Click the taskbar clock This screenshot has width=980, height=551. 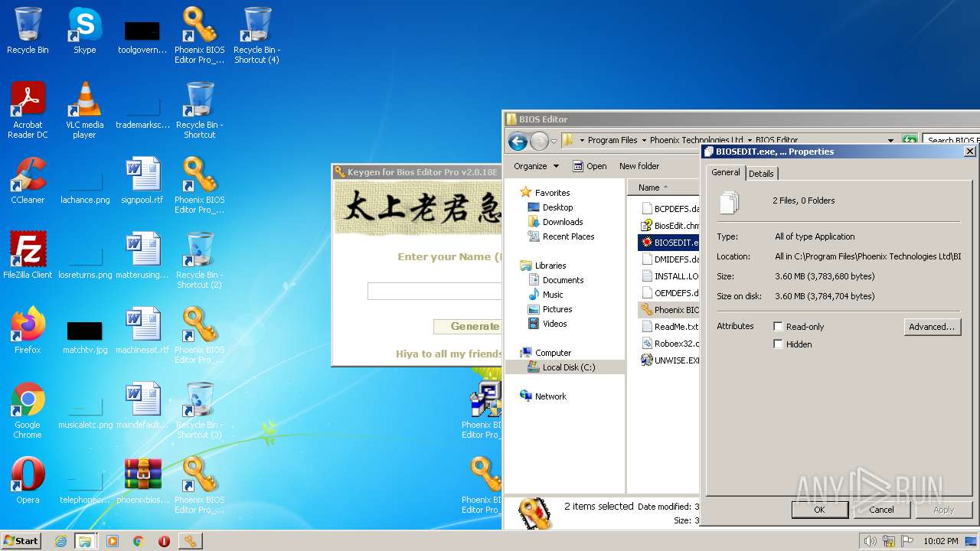[941, 541]
